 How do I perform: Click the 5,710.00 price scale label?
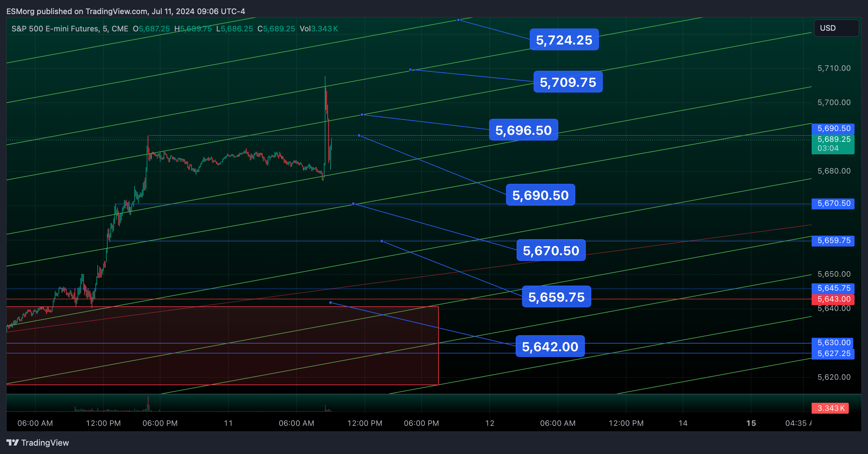click(x=834, y=69)
